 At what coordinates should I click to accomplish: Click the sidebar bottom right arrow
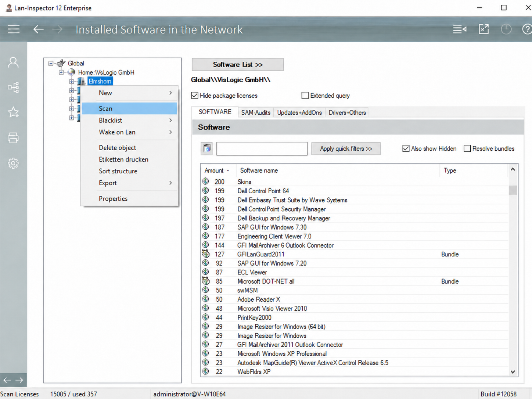pos(19,380)
